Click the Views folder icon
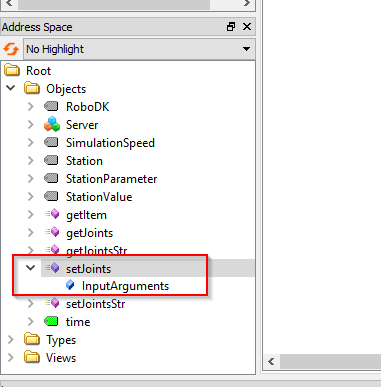381x387 pixels. click(x=32, y=357)
